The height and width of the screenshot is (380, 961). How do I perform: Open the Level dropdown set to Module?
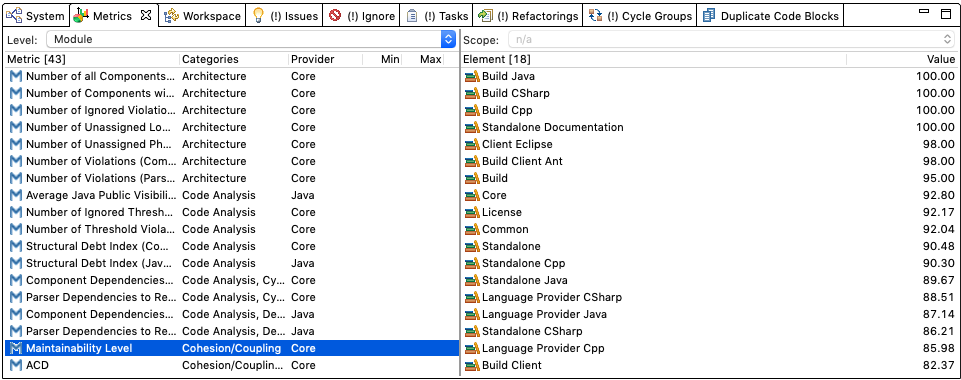[251, 39]
